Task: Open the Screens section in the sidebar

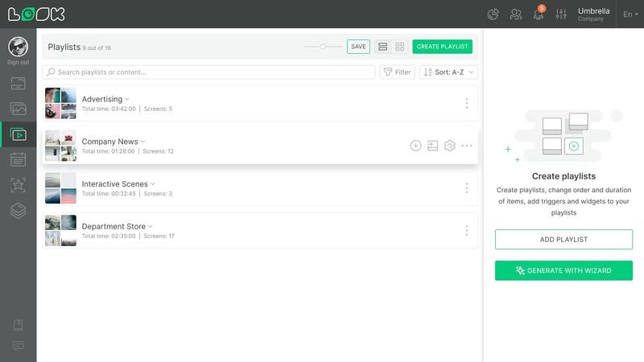Action: [x=18, y=84]
